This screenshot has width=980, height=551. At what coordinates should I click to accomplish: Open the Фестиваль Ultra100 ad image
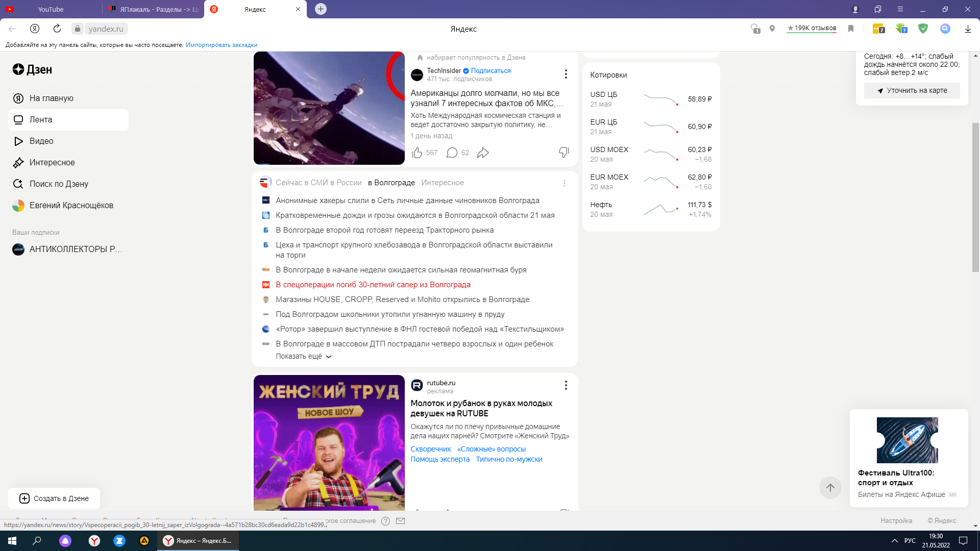pos(908,440)
